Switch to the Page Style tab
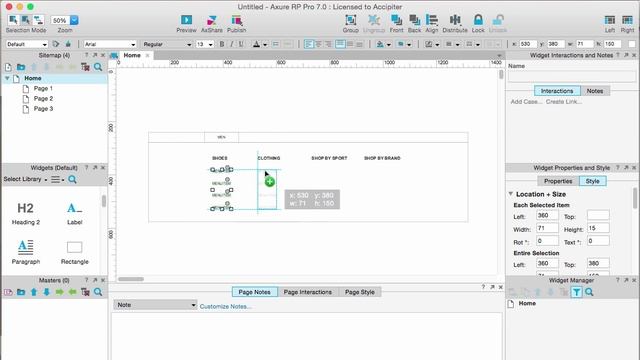 [360, 292]
